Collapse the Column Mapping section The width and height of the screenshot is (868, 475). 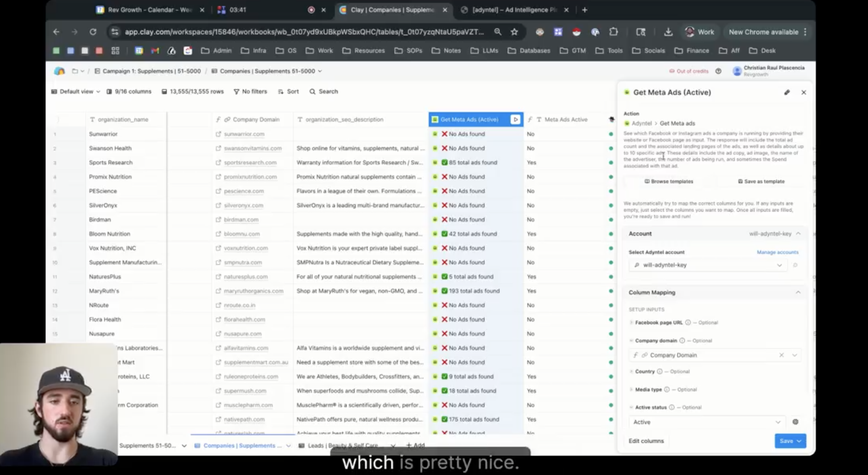[x=798, y=293]
